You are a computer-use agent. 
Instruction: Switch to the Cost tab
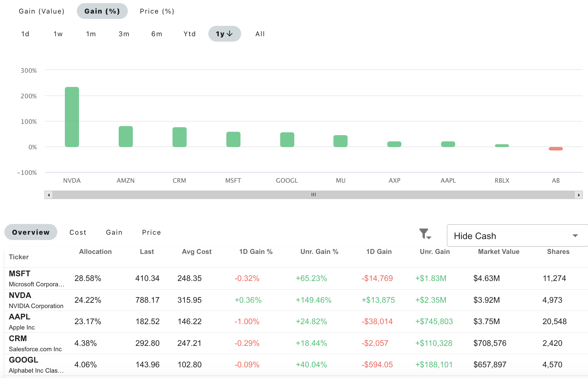pos(78,232)
